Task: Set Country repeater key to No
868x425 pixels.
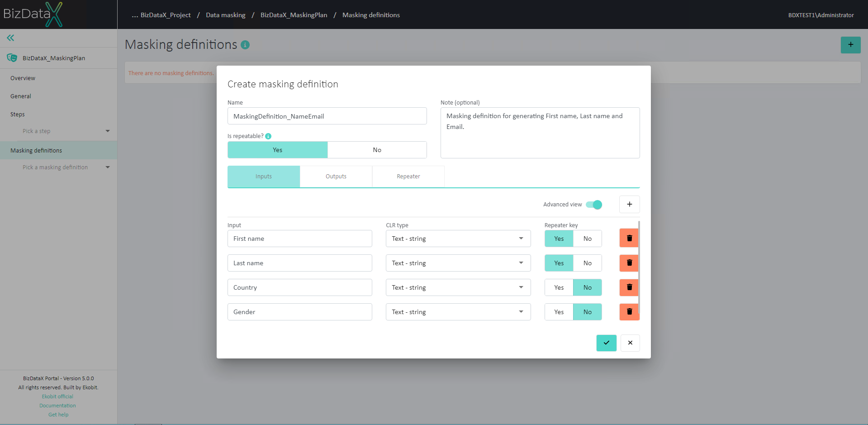Action: coord(587,287)
